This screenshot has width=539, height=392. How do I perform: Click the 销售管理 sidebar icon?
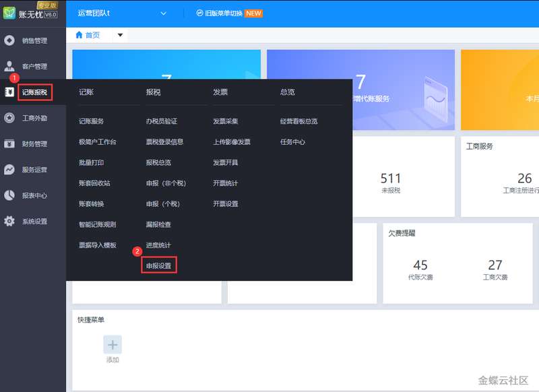[9, 40]
